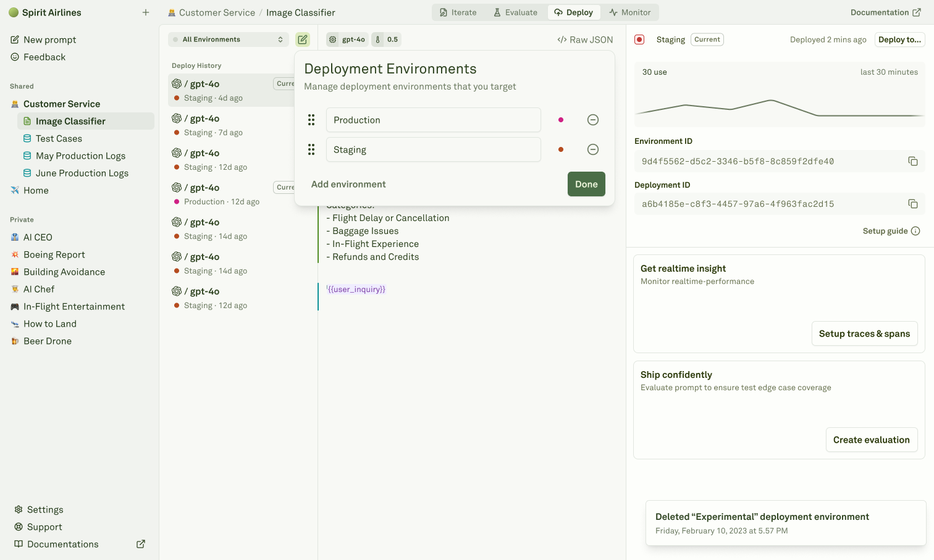Screen dimensions: 934x560
Task: Select the Staging environment name field
Action: click(434, 149)
